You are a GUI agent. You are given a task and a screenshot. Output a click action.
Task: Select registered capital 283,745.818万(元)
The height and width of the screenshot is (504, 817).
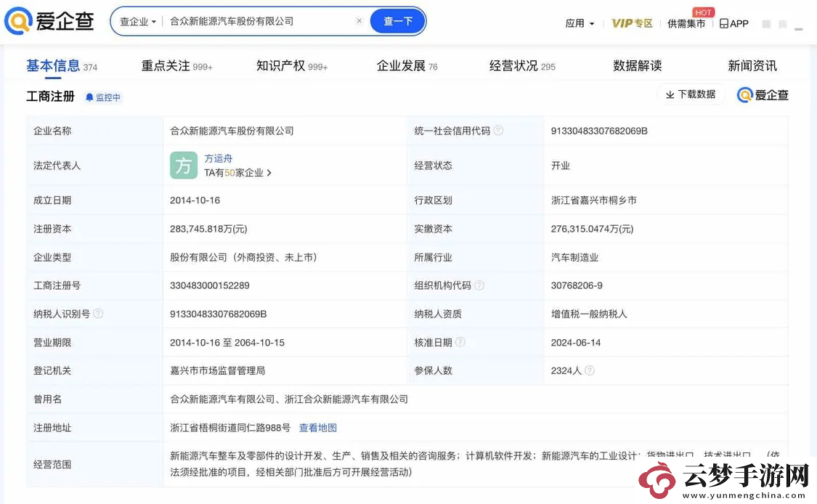pos(208,229)
